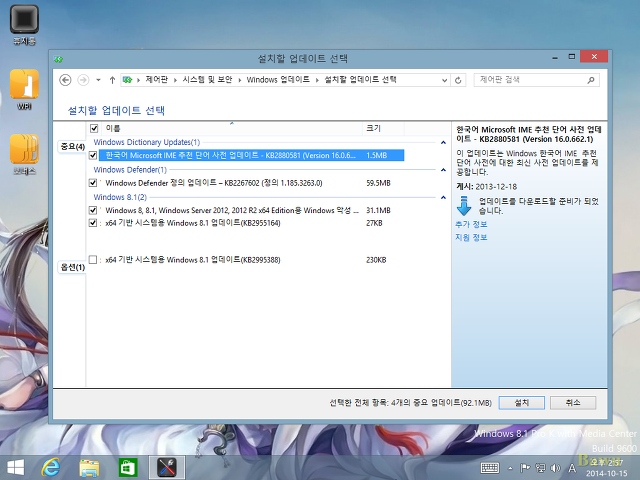Open the touch keyboard tray icon

click(x=490, y=468)
